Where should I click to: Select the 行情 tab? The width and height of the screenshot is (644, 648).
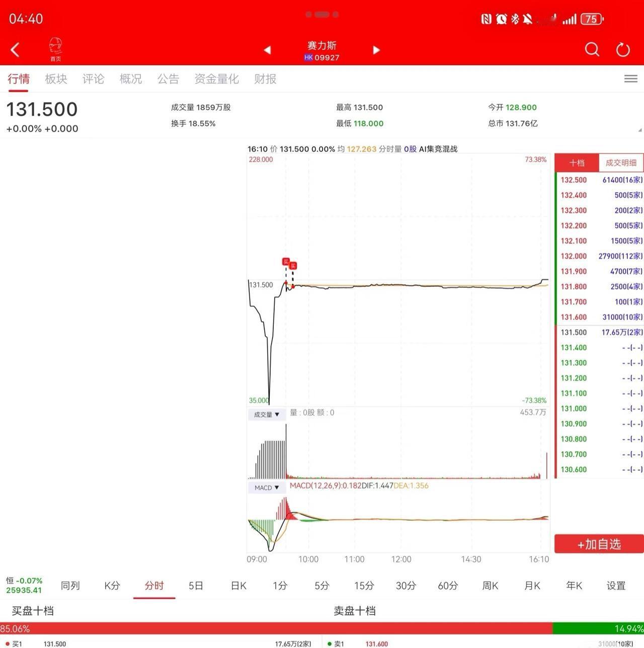[x=19, y=78]
